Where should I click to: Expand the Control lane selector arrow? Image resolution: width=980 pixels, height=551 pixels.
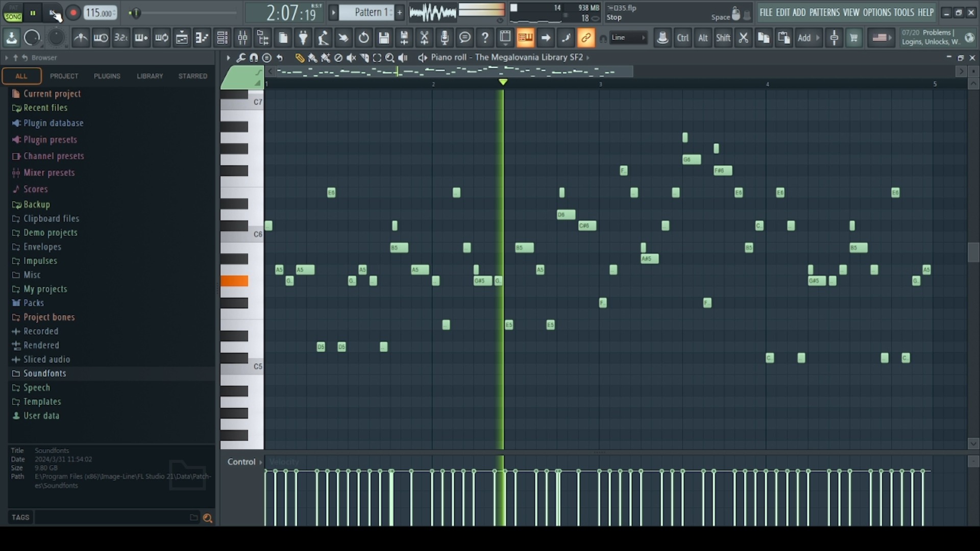coord(261,462)
